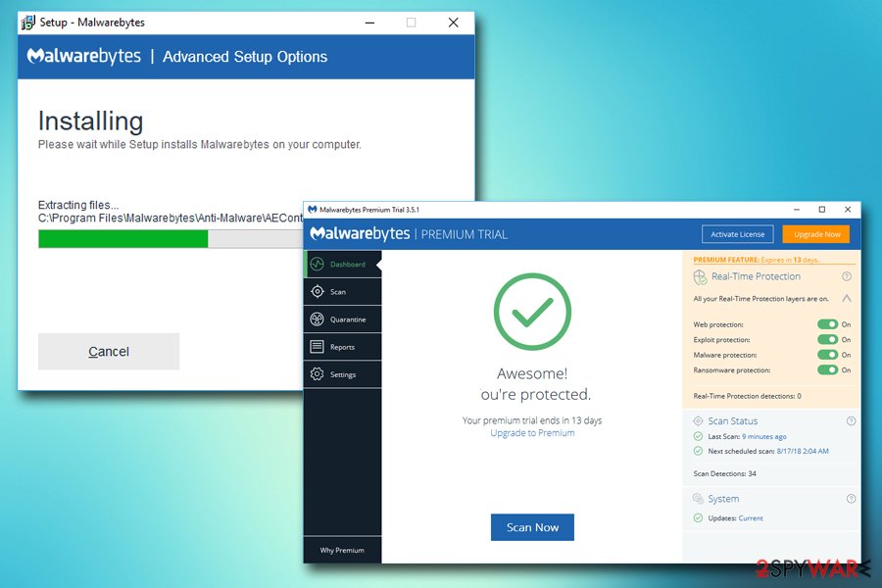
Task: Click the Scan Now button
Action: click(x=532, y=527)
